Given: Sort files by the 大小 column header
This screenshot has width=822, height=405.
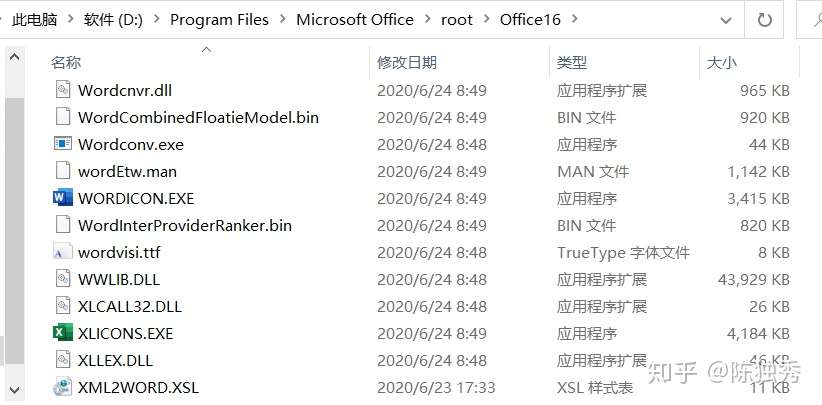Looking at the screenshot, I should [722, 63].
